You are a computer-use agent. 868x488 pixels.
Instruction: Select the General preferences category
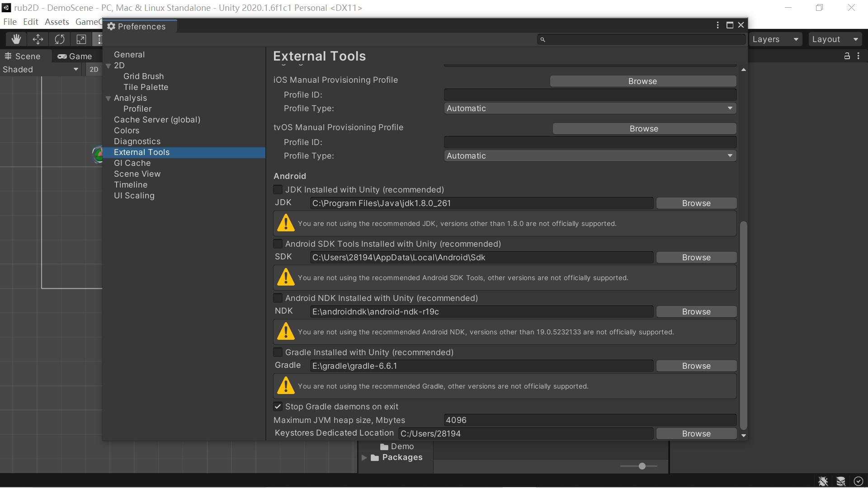click(129, 55)
